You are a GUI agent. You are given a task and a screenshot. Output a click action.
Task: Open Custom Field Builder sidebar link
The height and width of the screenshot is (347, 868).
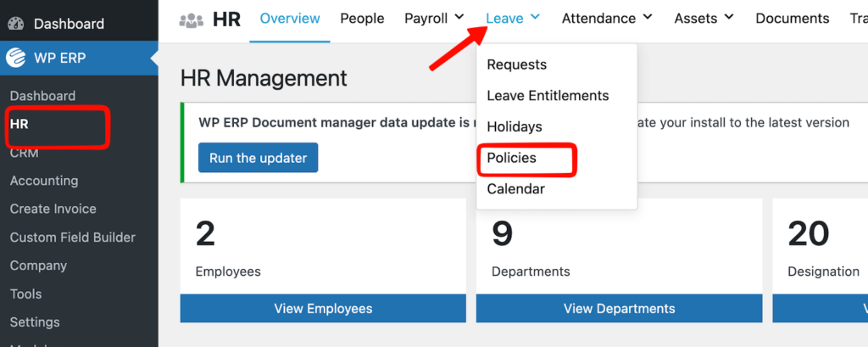73,238
